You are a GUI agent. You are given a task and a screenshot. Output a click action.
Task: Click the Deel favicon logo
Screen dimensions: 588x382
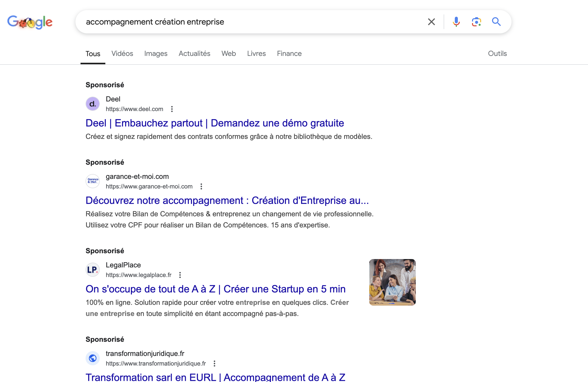tap(93, 104)
